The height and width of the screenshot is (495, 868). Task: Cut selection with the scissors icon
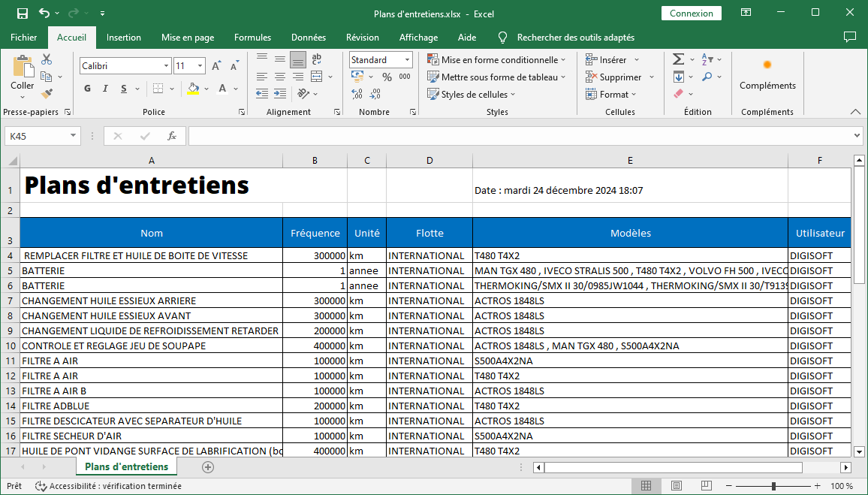(x=47, y=59)
